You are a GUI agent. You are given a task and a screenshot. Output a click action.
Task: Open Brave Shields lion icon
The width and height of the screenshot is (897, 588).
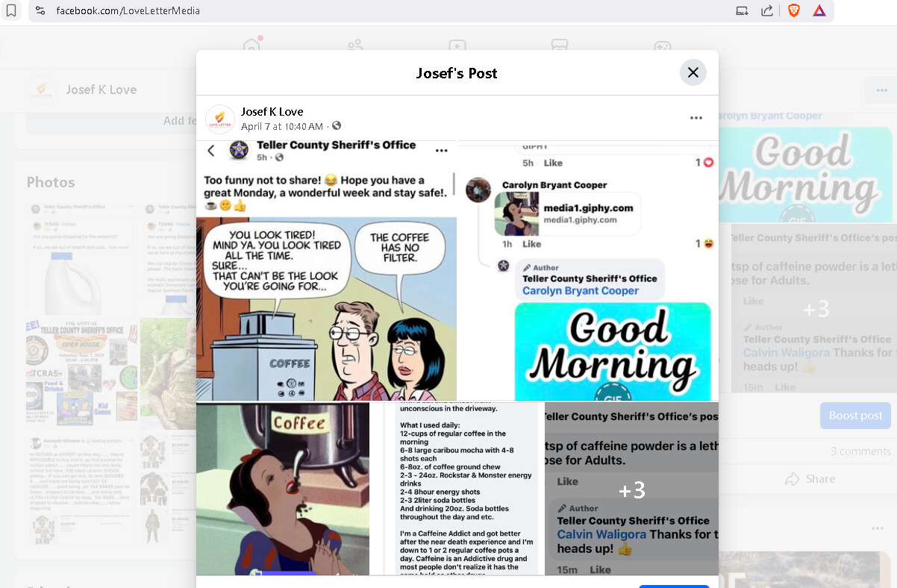794,10
